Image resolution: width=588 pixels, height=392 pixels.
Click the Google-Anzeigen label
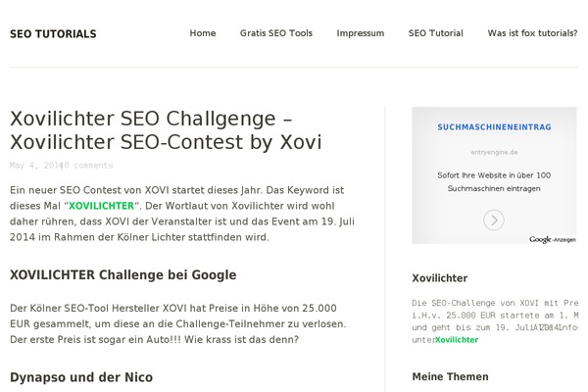553,239
